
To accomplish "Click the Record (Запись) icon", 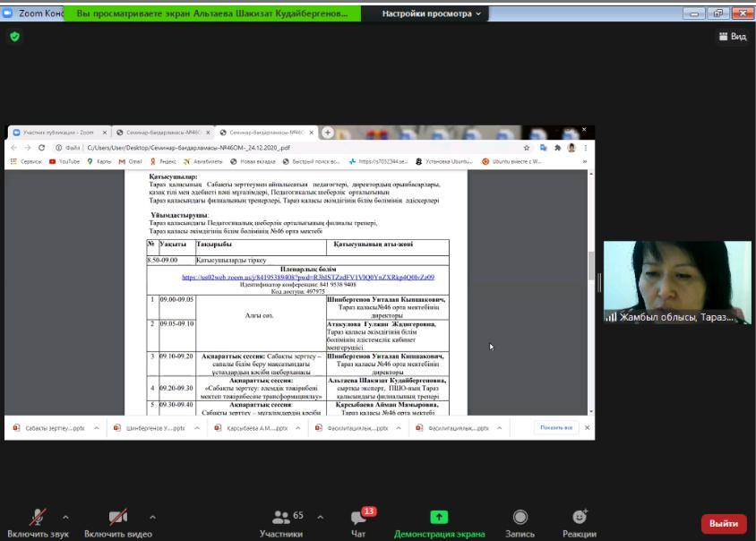I will (520, 517).
